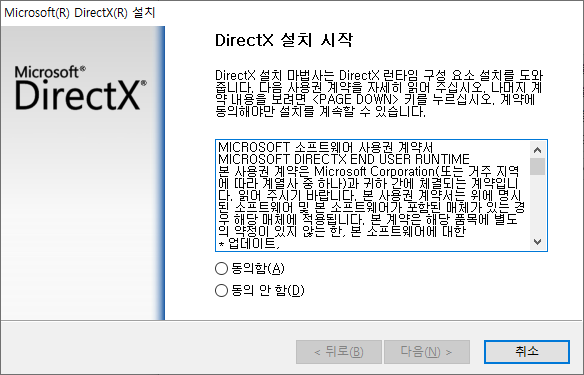
Task: Click the license scrollbar up arrow
Action: pos(537,150)
